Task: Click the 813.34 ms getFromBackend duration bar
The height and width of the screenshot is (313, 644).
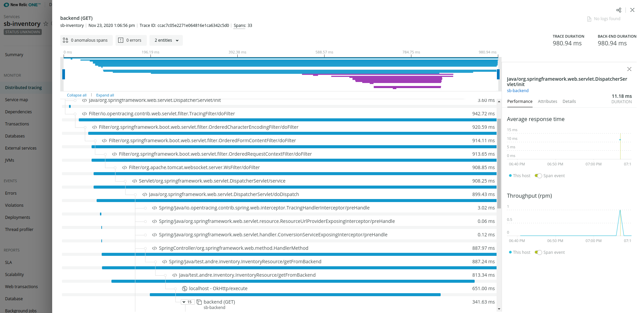Action: (293, 281)
